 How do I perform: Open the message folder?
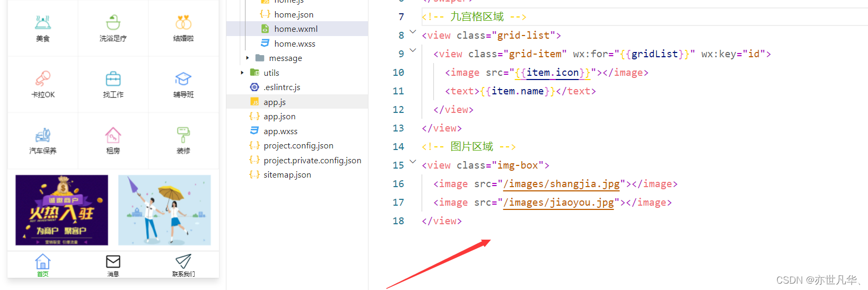(285, 58)
